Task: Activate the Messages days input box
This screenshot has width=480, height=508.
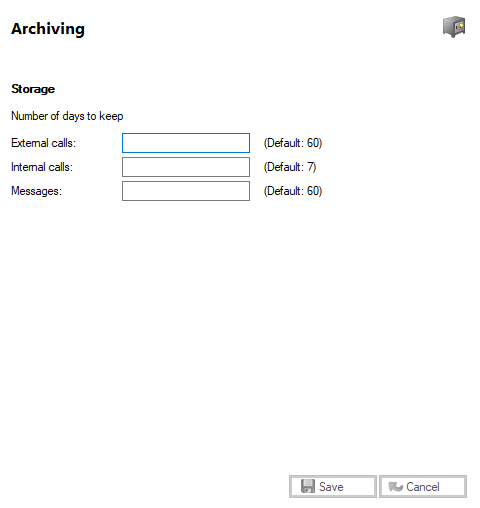Action: pyautogui.click(x=186, y=191)
